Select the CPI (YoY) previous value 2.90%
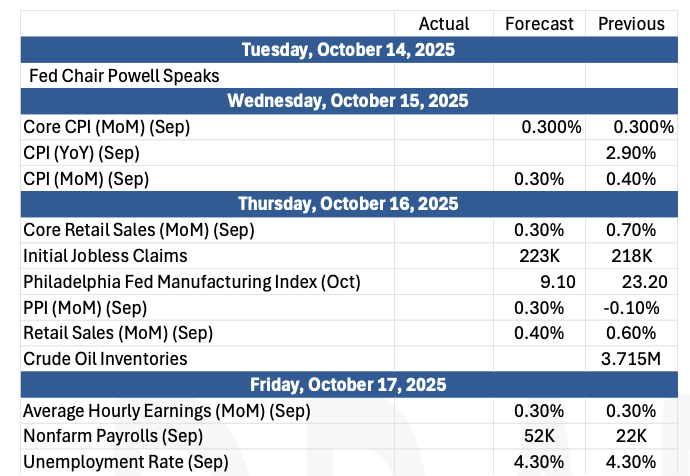 (631, 153)
